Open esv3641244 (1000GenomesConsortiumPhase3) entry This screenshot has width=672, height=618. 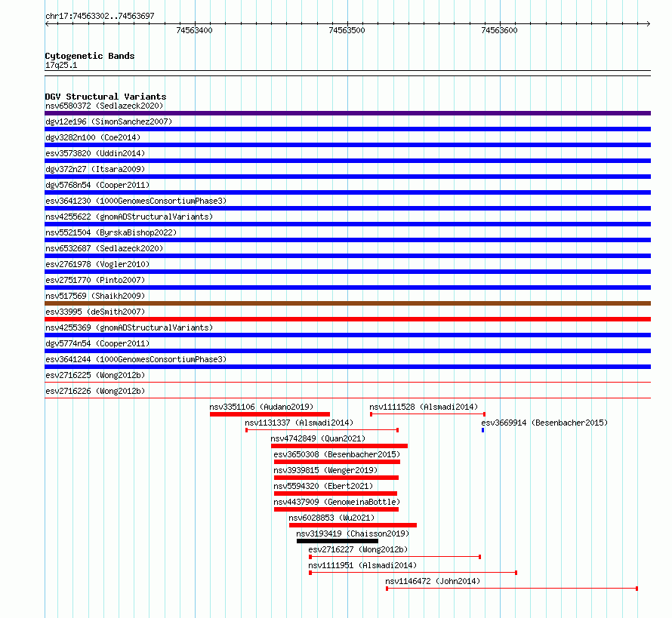click(136, 359)
